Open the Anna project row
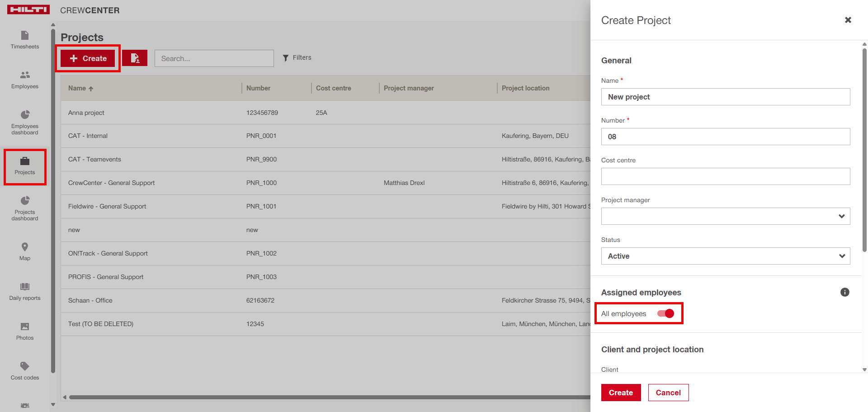The height and width of the screenshot is (412, 868). 325,113
